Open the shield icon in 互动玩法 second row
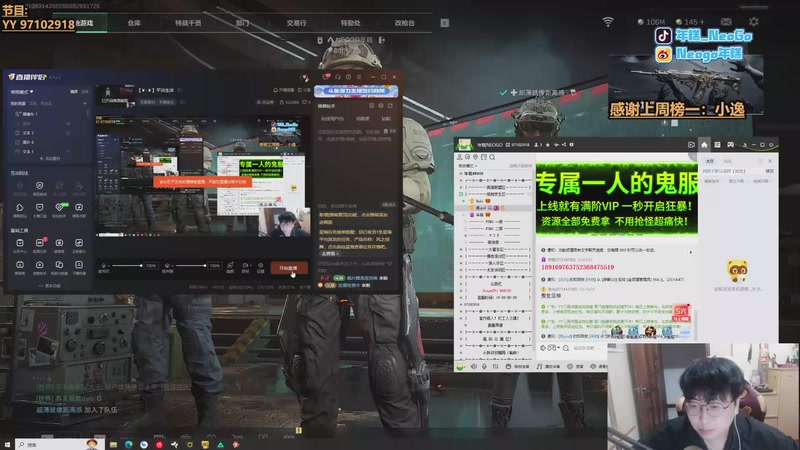800x450 pixels. tap(39, 209)
